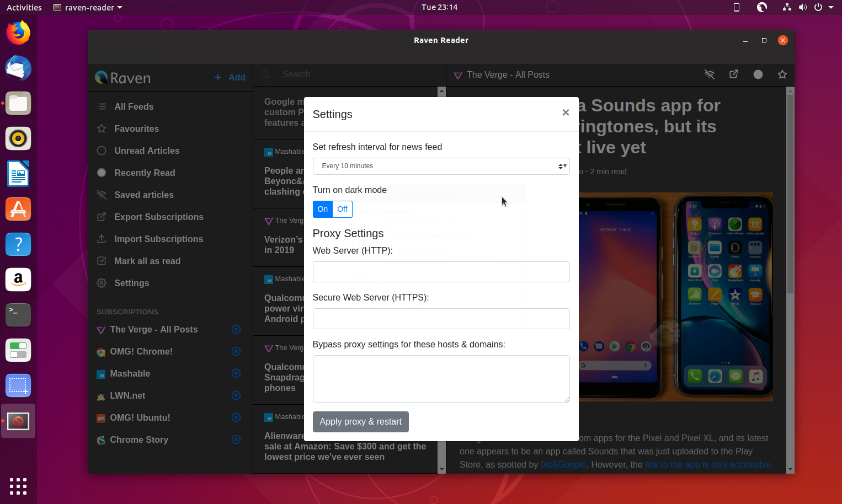Click the article Search field

(x=359, y=74)
